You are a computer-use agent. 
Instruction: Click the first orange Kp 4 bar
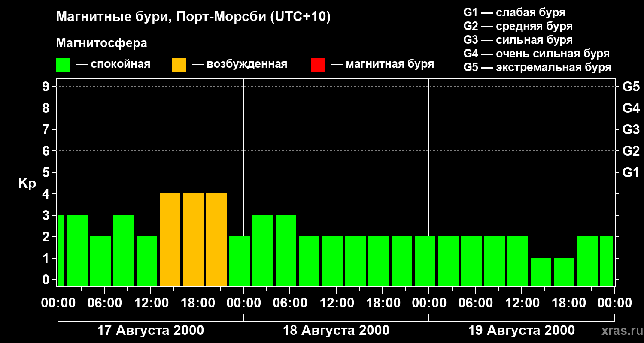point(170,240)
